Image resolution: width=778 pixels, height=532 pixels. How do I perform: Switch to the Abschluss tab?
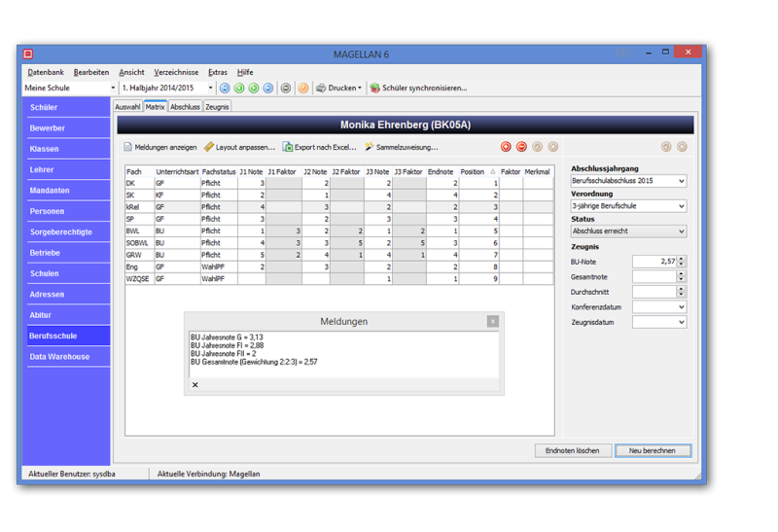(185, 107)
